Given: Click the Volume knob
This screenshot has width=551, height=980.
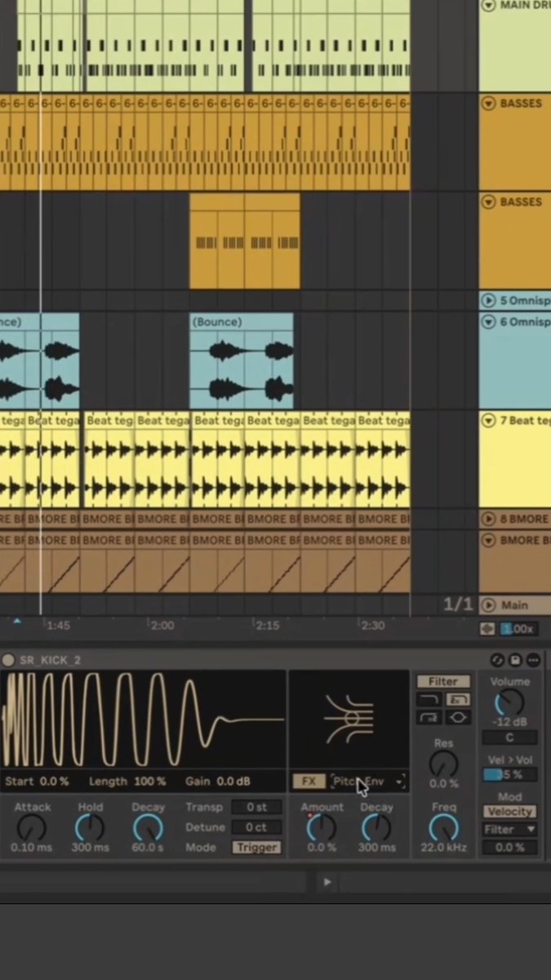Looking at the screenshot, I should click(509, 702).
